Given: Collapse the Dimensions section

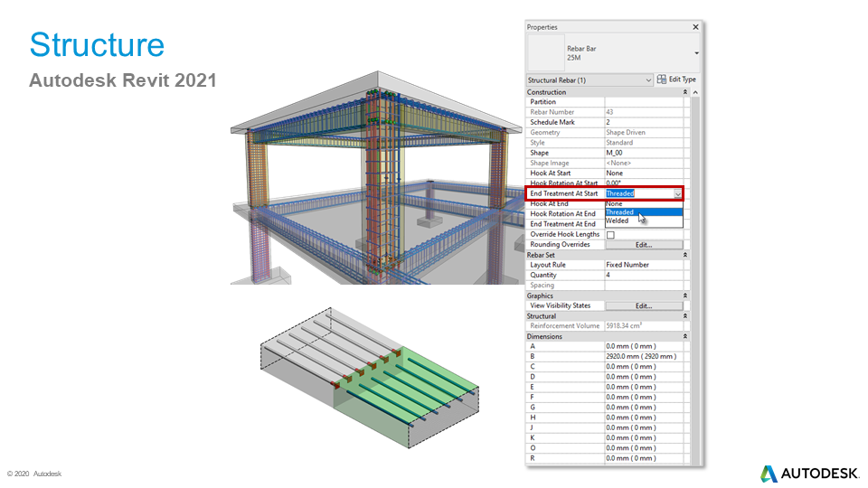Looking at the screenshot, I should pos(685,336).
